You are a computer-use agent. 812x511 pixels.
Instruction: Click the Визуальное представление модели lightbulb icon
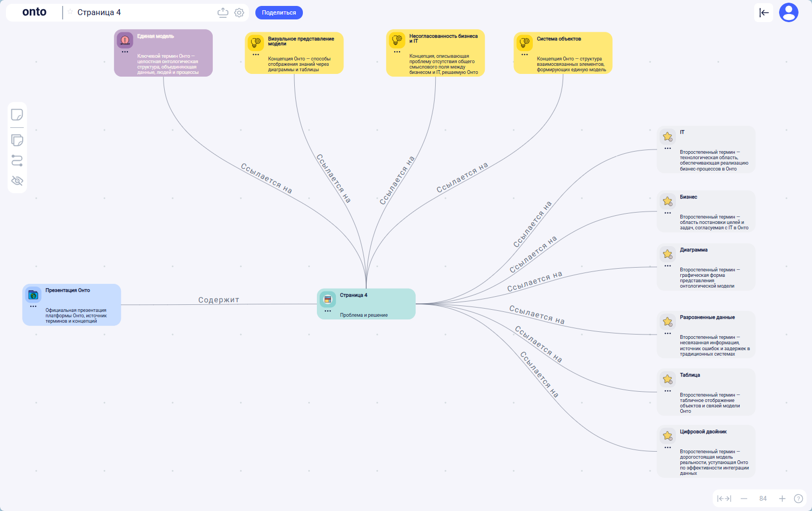[256, 43]
